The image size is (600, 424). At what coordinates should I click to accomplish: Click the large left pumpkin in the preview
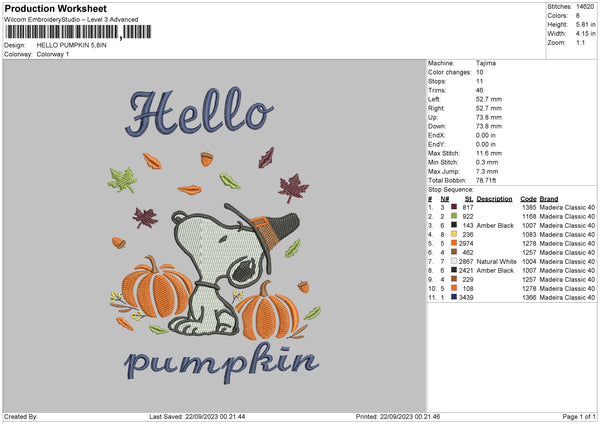point(156,287)
